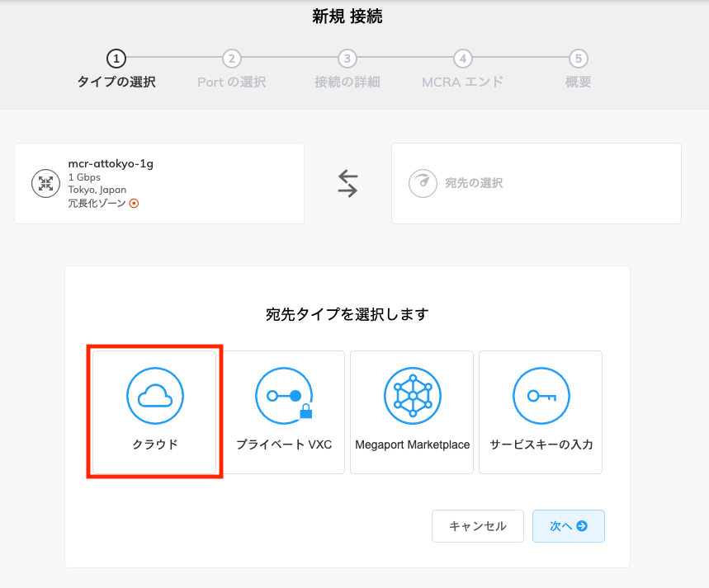Click the 宛先の選択 placeholder text
Image resolution: width=709 pixels, height=588 pixels.
474,183
